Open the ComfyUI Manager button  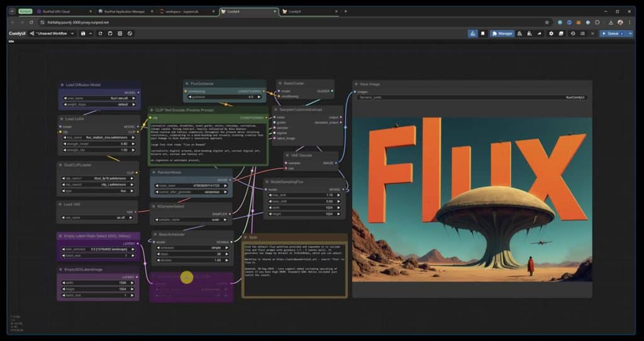coord(502,34)
